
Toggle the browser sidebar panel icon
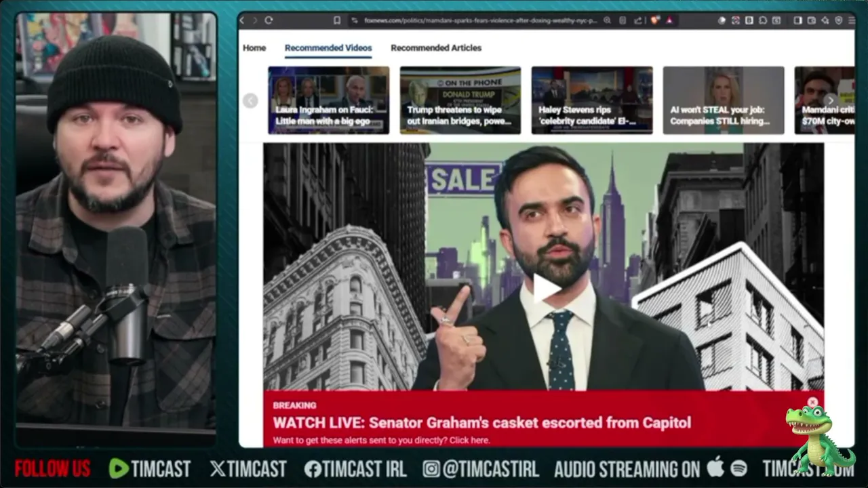click(797, 20)
